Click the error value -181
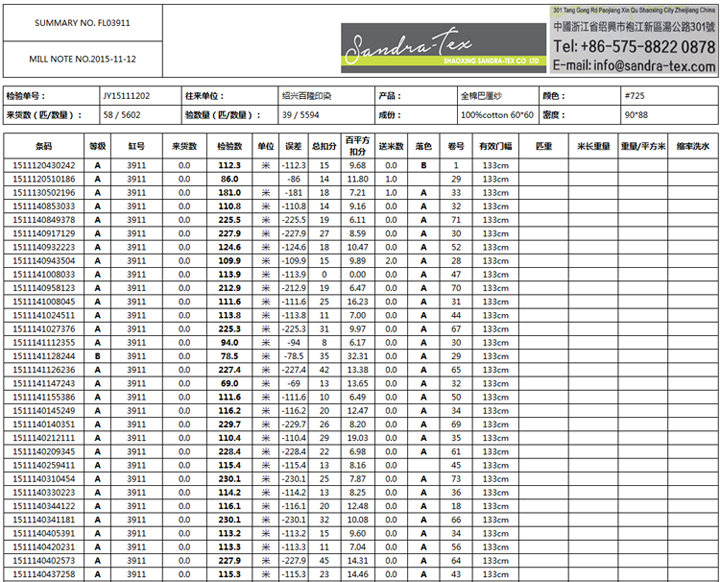 tap(293, 192)
